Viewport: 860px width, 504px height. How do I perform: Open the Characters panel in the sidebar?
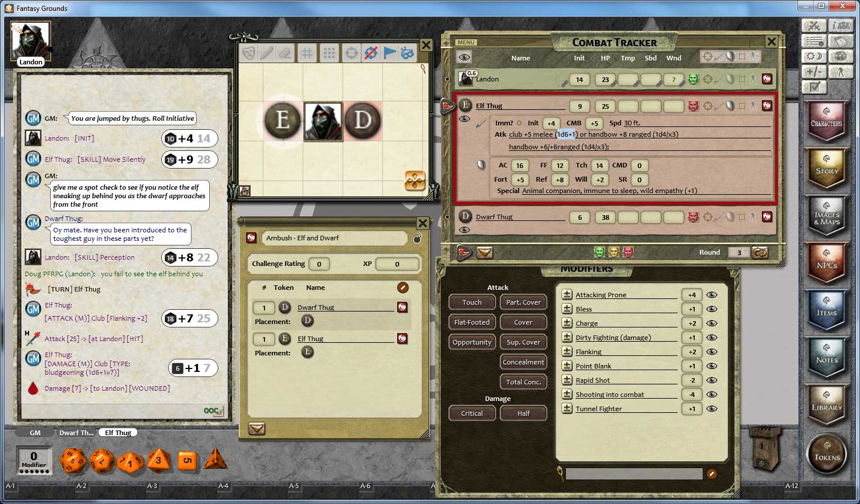tap(827, 120)
